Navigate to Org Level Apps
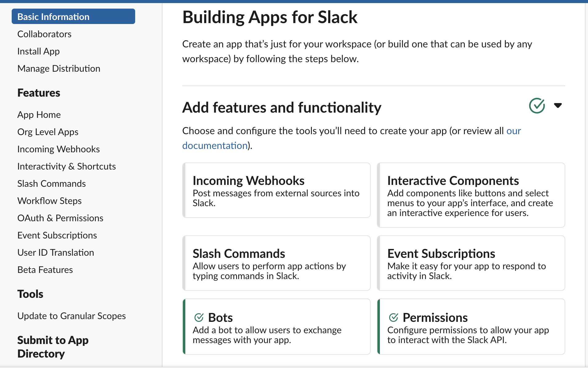This screenshot has height=368, width=588. pyautogui.click(x=48, y=132)
